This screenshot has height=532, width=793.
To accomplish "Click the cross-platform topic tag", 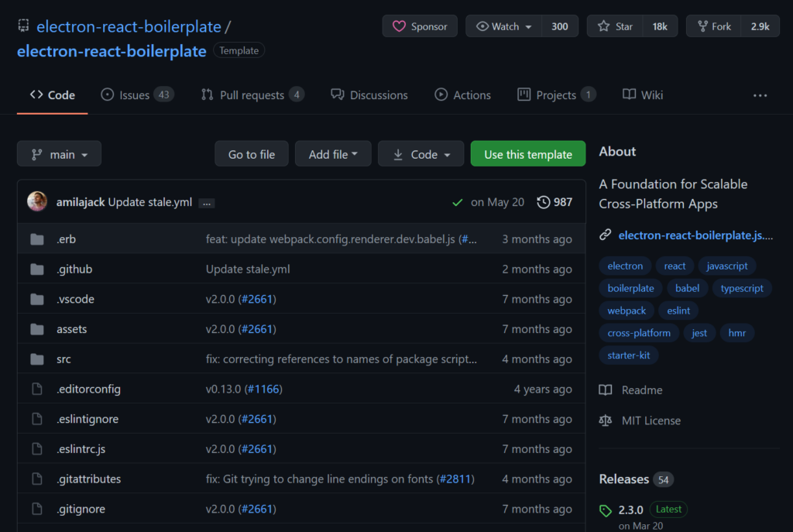I will [639, 333].
